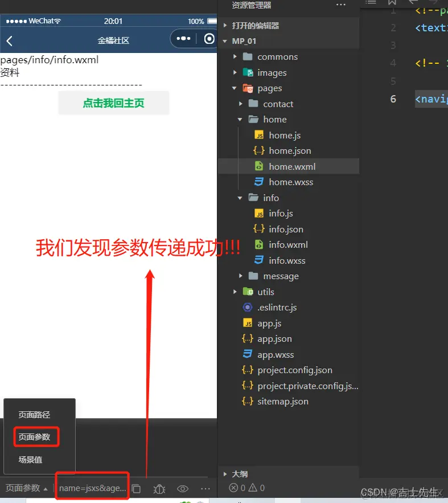Collapse the info folder arrow
This screenshot has height=503, width=448.
240,198
